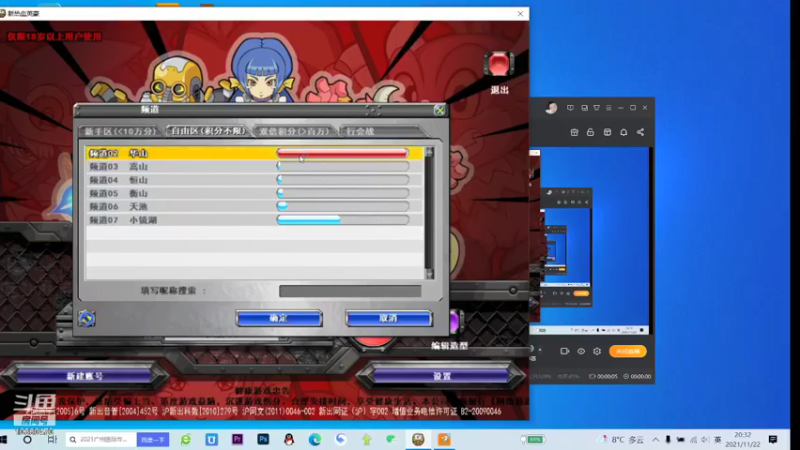This screenshot has height=450, width=800.
Task: Expand the system tray hidden icons chevron
Action: [655, 439]
